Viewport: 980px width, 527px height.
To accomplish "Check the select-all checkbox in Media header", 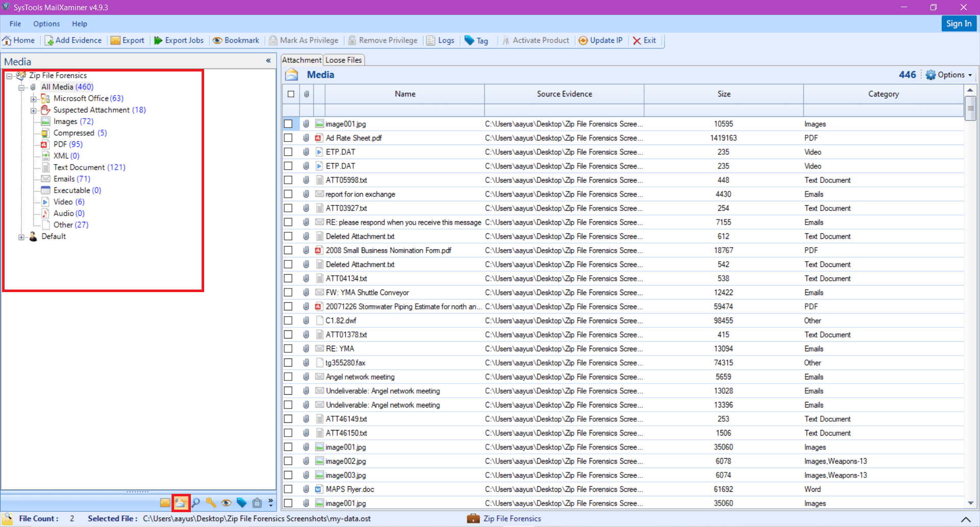I will [x=291, y=94].
